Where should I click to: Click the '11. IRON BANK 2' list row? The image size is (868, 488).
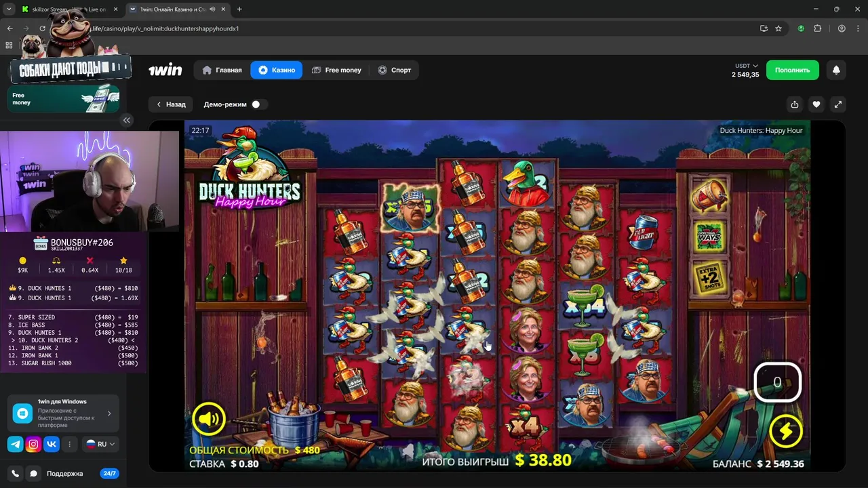click(73, 348)
